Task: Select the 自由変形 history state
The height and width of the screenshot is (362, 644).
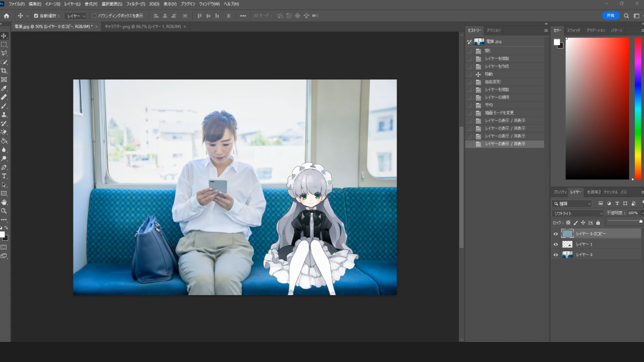Action: click(505, 81)
